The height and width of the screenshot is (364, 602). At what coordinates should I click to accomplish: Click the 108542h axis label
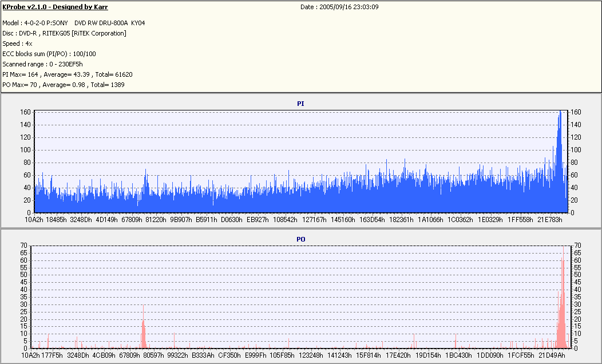point(285,220)
